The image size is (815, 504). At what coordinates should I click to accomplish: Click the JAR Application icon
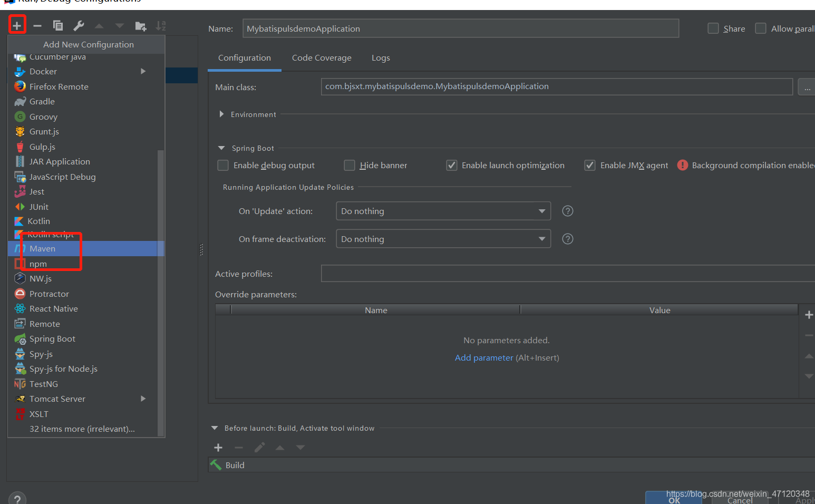20,161
